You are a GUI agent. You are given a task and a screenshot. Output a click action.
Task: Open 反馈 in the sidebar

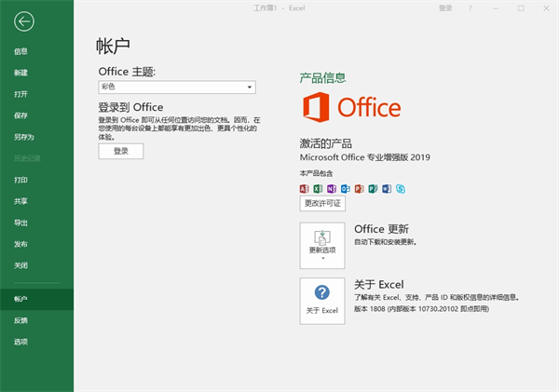[x=20, y=320]
